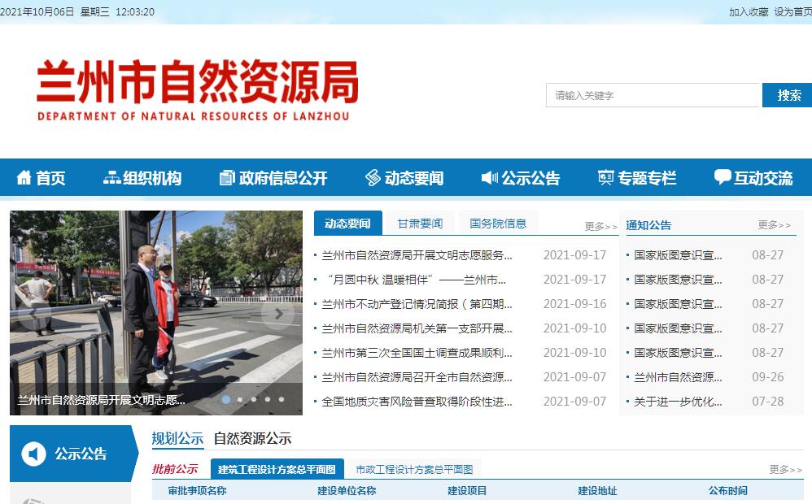Switch to the 市政工程设计方案总平面图 tab

point(413,470)
